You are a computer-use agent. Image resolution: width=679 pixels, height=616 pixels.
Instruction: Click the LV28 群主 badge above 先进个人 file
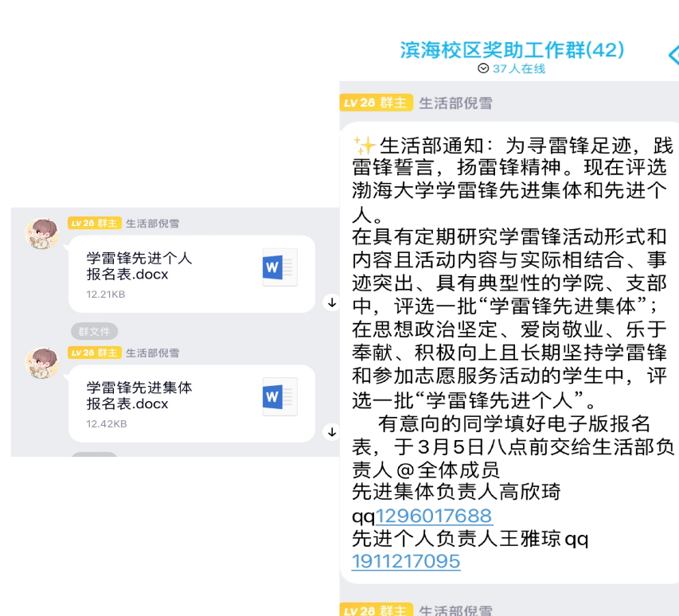pos(95,224)
